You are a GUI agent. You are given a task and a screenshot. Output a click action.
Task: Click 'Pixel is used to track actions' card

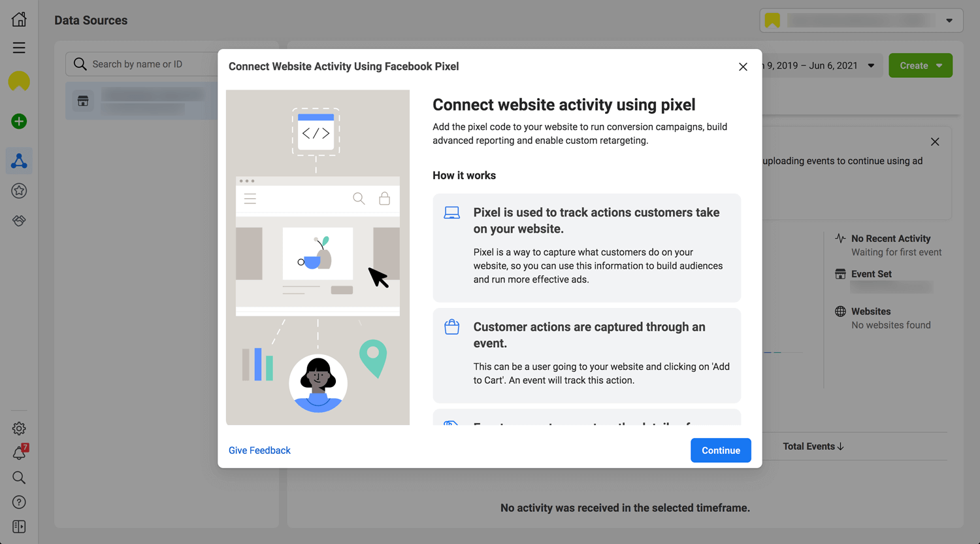(587, 248)
